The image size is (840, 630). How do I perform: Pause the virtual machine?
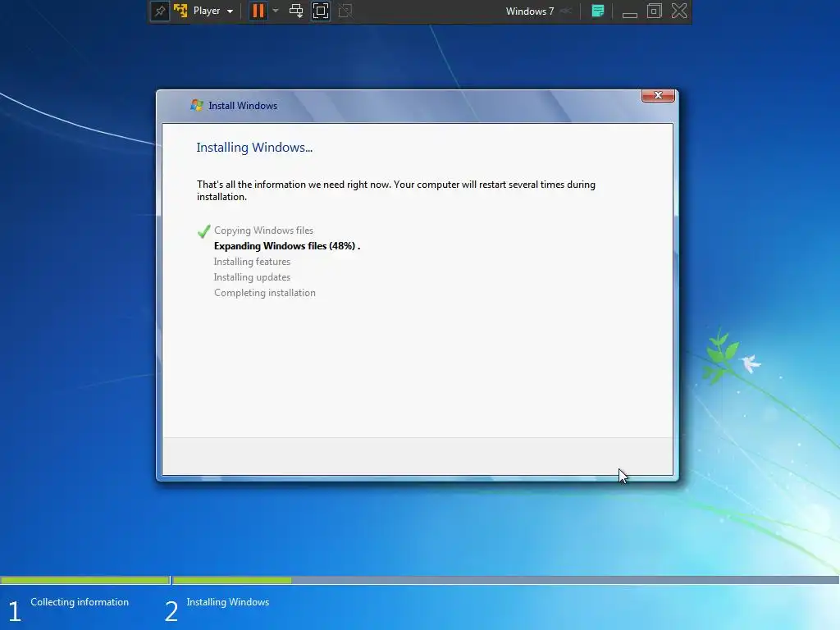pos(258,11)
